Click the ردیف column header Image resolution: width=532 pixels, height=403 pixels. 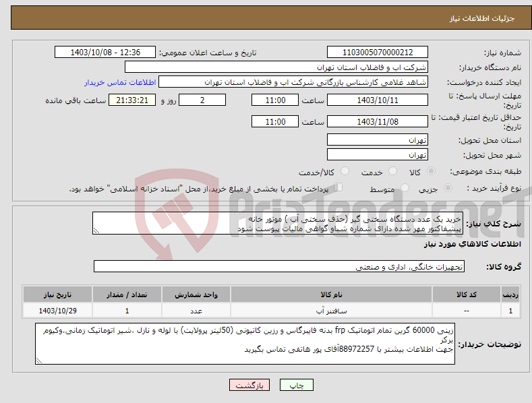pyautogui.click(x=510, y=294)
